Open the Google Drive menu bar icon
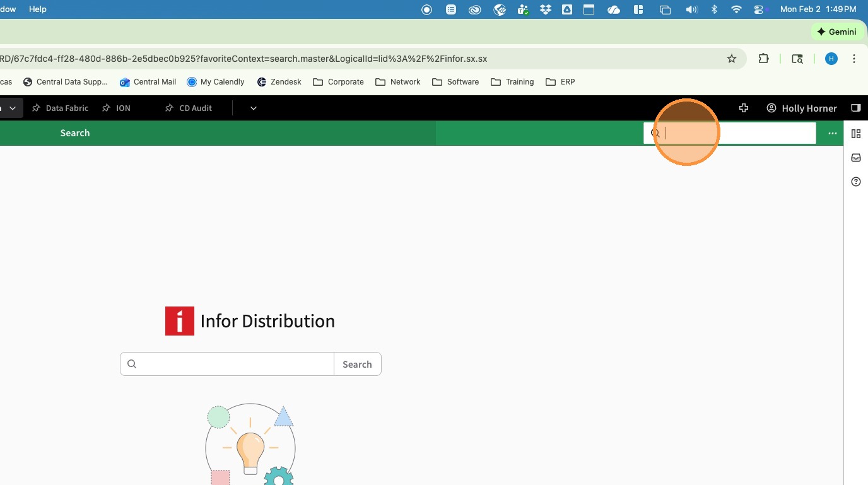This screenshot has width=868, height=485. point(567,9)
